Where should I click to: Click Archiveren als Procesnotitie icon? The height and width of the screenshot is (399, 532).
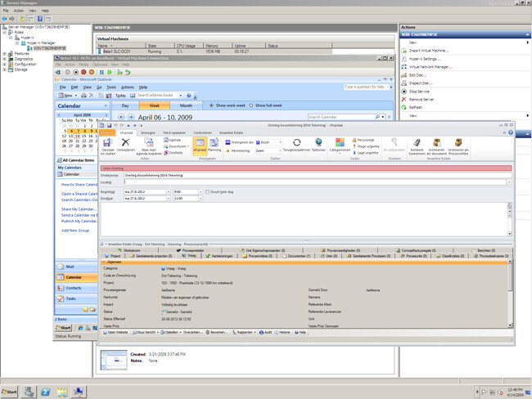(458, 142)
